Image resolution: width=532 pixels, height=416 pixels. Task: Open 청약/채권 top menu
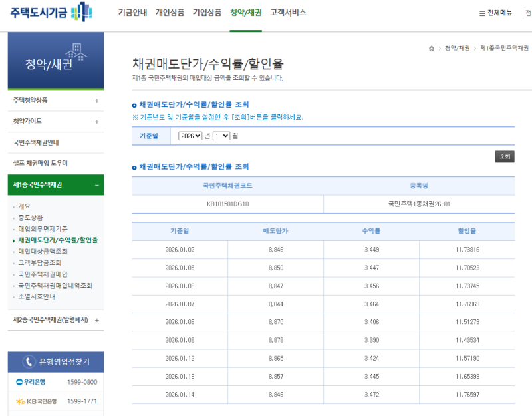click(x=245, y=13)
